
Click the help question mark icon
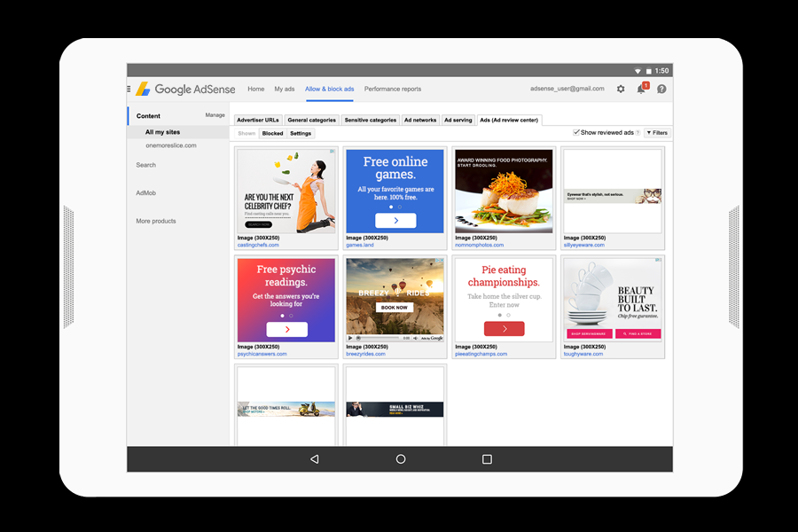pos(661,89)
